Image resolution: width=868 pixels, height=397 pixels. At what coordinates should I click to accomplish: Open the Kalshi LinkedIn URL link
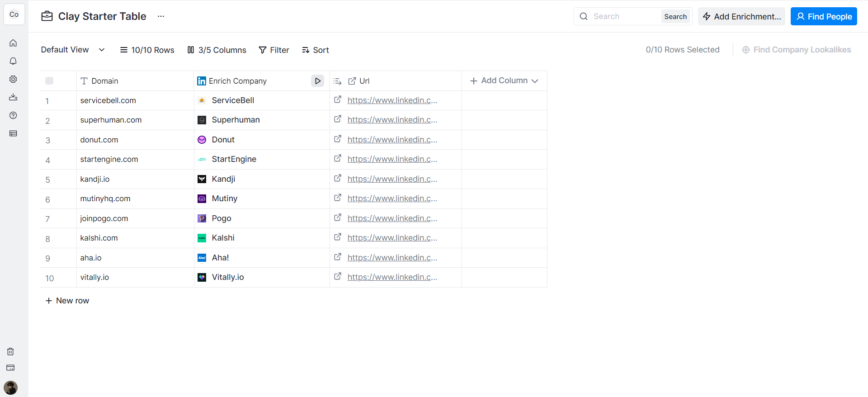pyautogui.click(x=392, y=238)
